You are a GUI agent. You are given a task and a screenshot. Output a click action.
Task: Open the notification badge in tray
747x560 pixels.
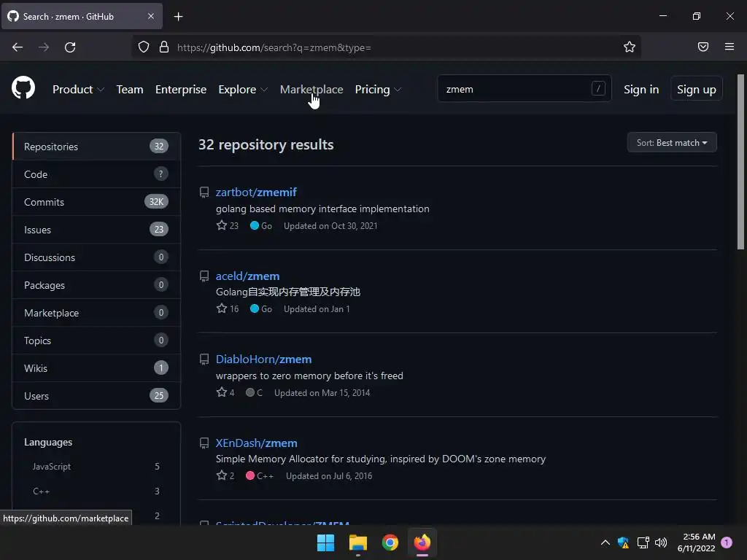click(x=727, y=542)
